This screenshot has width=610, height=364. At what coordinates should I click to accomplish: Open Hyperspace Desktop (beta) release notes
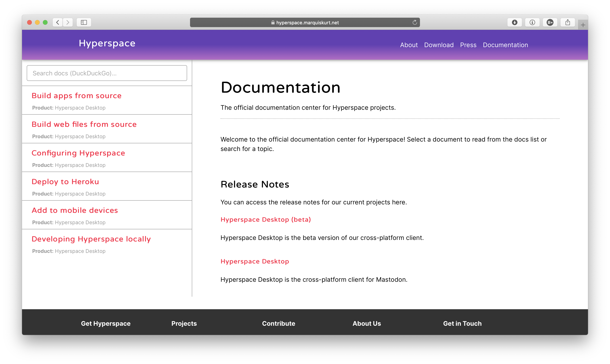click(x=266, y=219)
